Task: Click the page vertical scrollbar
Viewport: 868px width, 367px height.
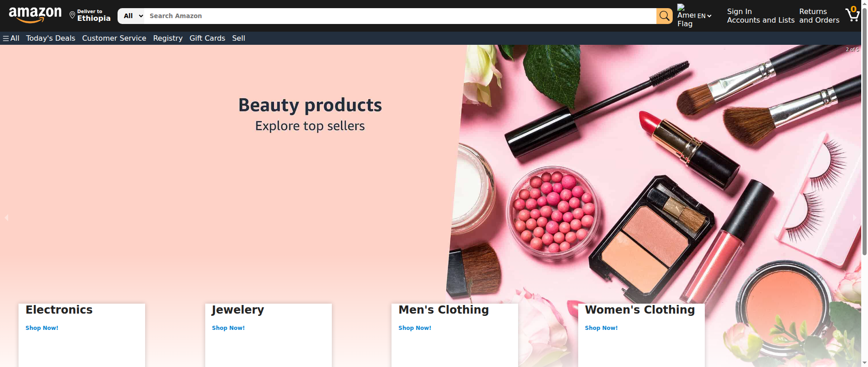Action: tap(864, 136)
